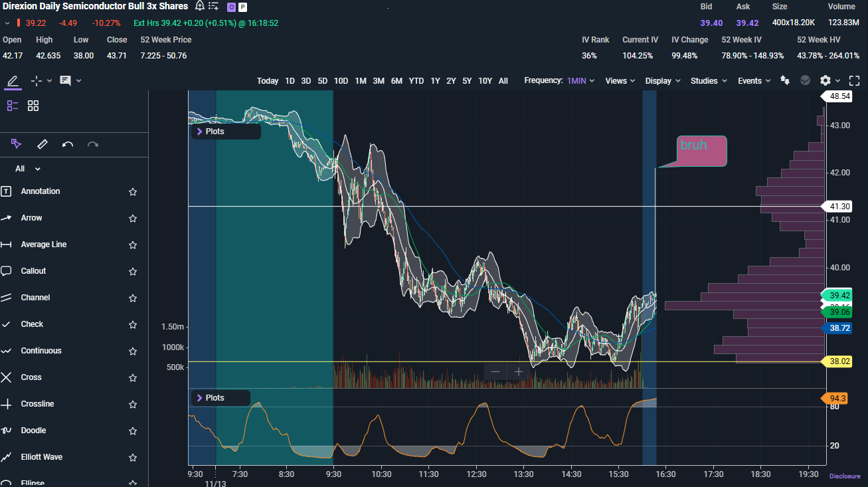Favorite the Annotation tool star
This screenshot has height=487, width=868.
tap(133, 191)
